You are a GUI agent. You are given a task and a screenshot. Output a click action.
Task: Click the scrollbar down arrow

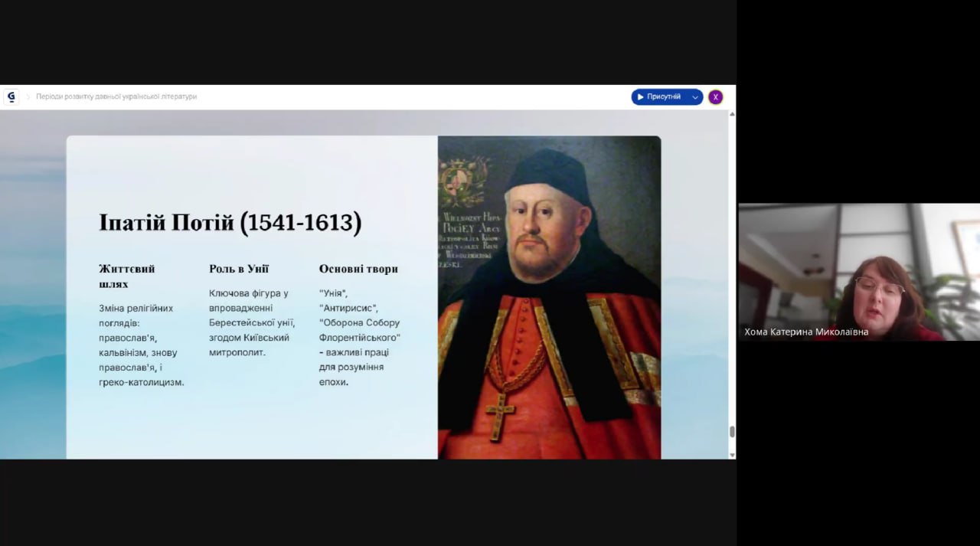pyautogui.click(x=732, y=454)
